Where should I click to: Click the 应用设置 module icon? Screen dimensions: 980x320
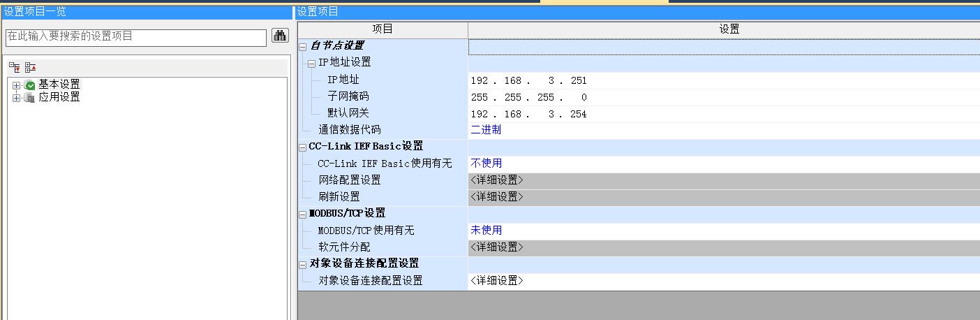point(29,98)
